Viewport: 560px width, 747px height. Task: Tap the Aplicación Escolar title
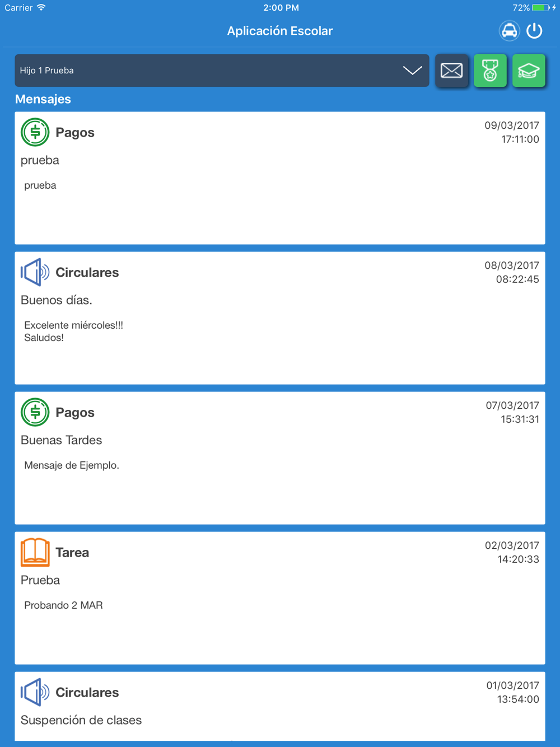point(280,31)
